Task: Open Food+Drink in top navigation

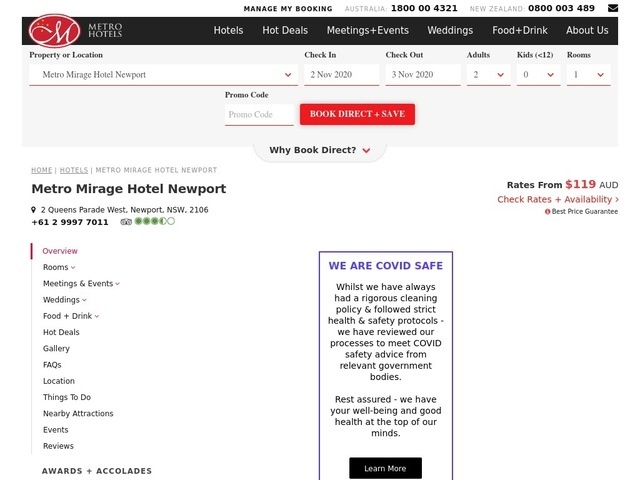Action: (x=520, y=30)
